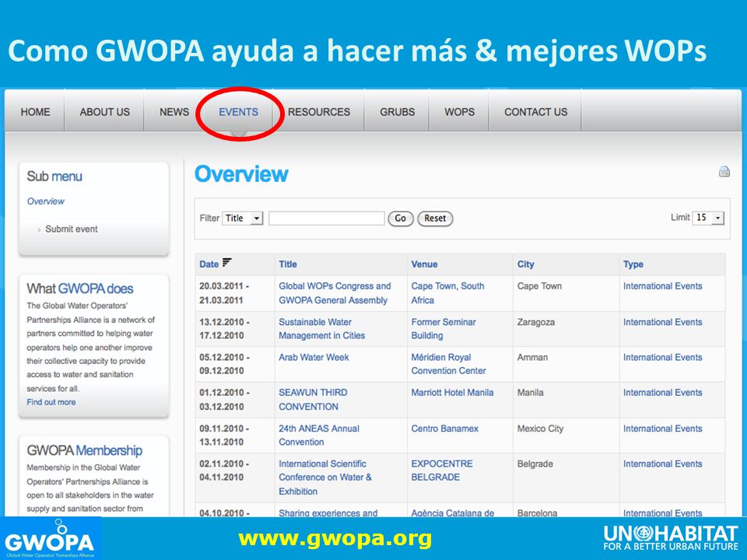Sort by the Type column header
The image size is (747, 560).
(x=633, y=264)
